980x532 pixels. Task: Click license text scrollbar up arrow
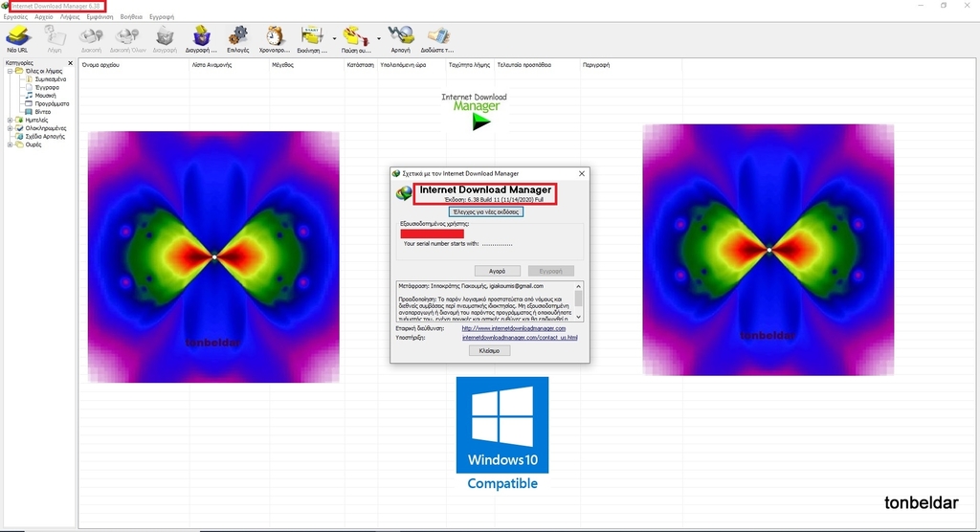tap(578, 286)
